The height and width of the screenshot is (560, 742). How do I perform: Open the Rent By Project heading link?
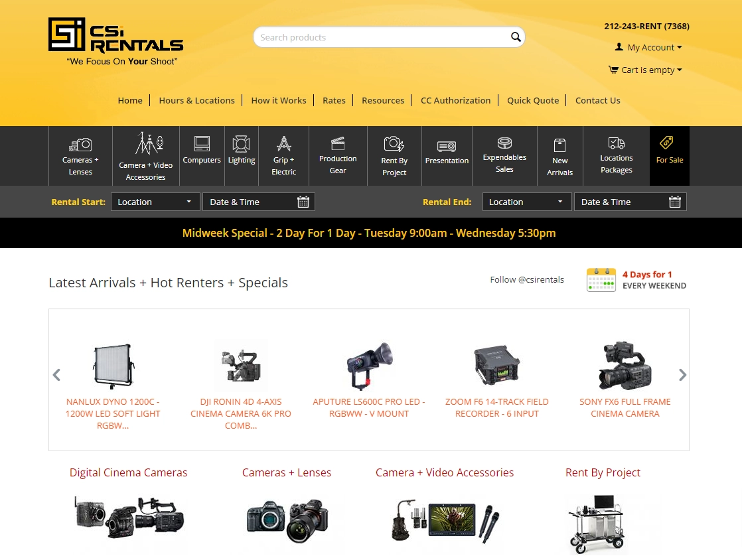tap(603, 472)
